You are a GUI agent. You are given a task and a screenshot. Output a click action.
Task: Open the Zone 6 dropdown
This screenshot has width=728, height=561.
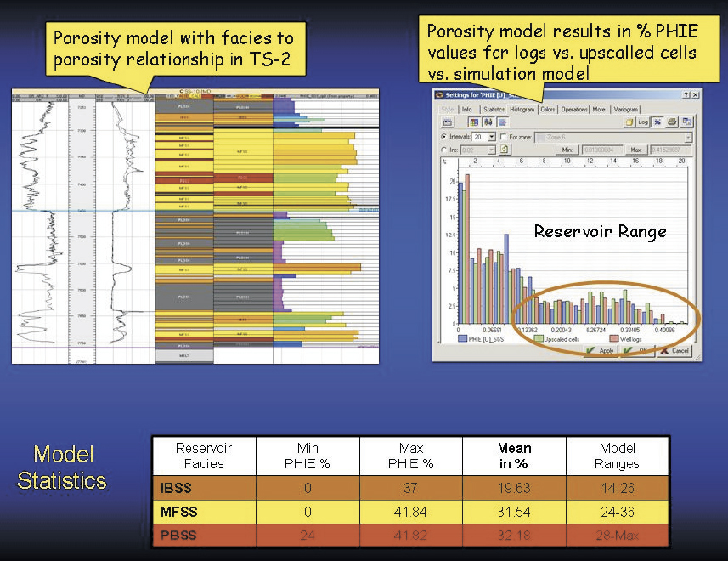coord(687,137)
